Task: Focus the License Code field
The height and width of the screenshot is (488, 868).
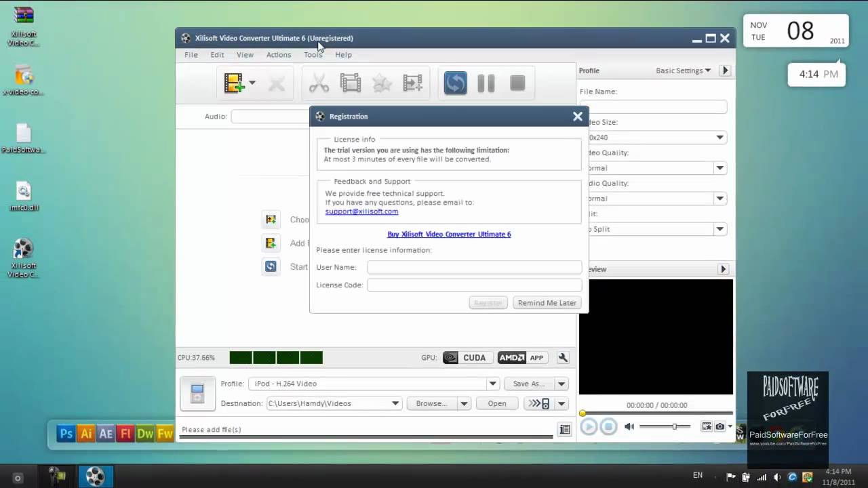Action: point(474,285)
